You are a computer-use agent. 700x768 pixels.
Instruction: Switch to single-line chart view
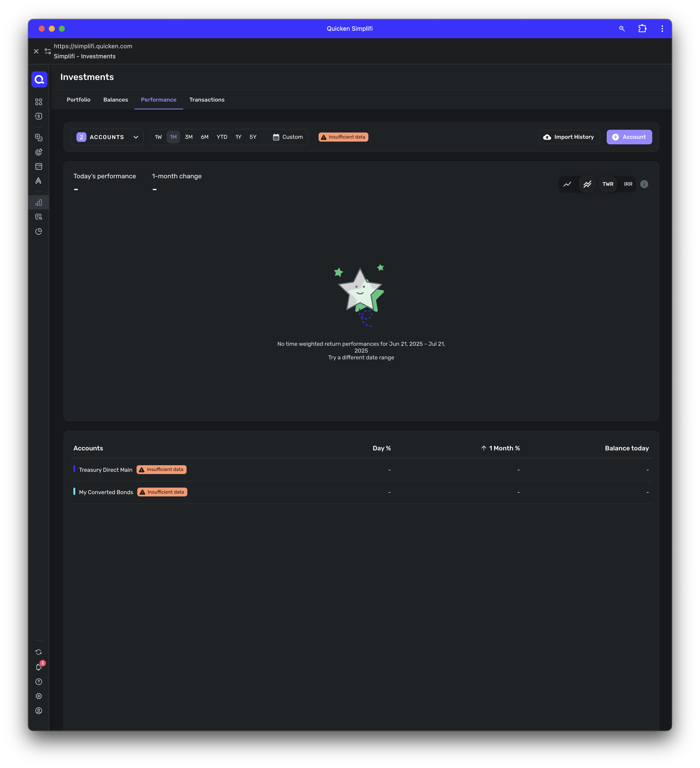[567, 184]
